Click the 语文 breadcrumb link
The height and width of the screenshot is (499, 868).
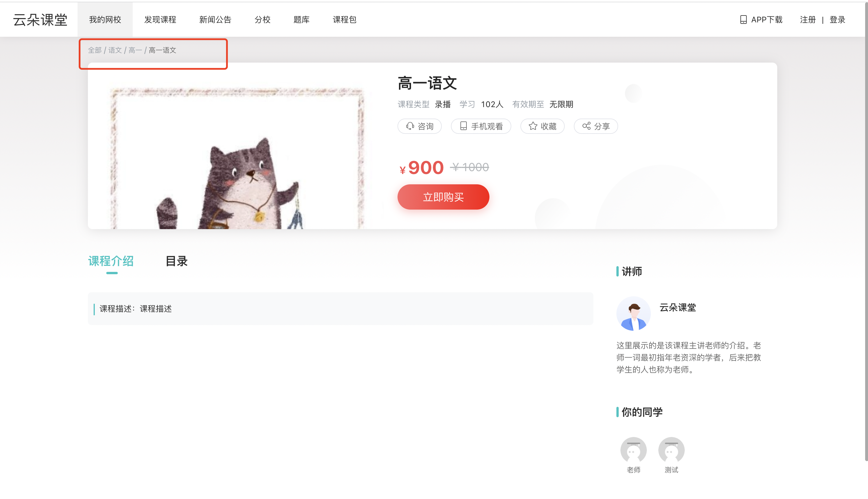tap(115, 50)
